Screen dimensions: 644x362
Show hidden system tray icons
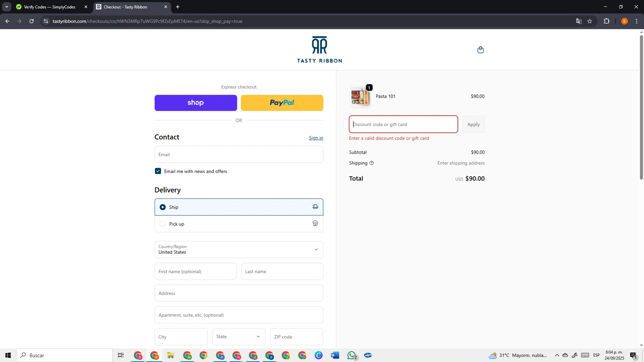point(557,355)
